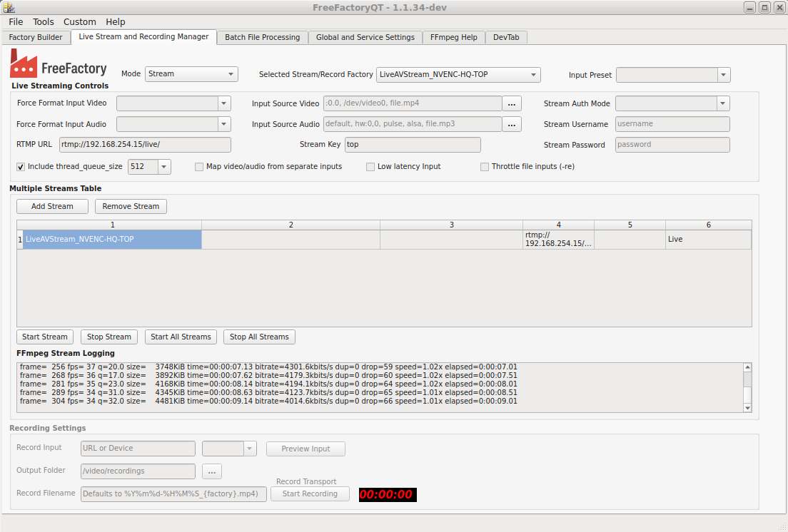788x532 pixels.
Task: Click the Add Stream button
Action: click(52, 206)
